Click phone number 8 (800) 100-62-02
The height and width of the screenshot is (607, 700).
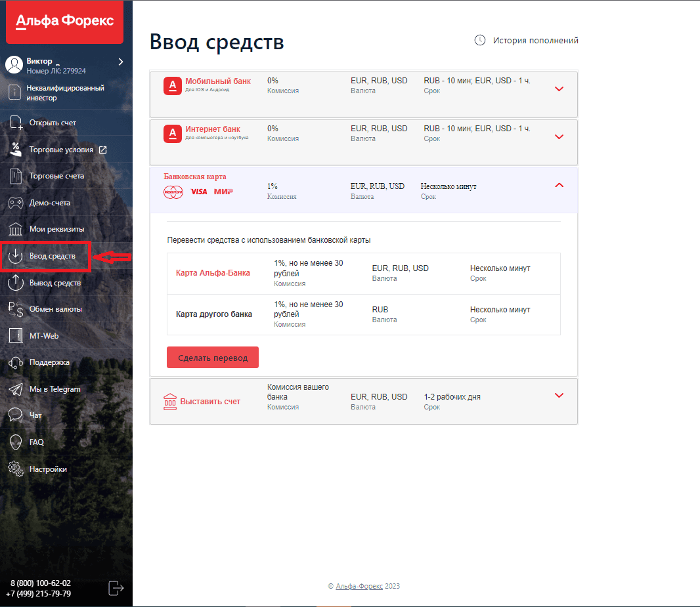pyautogui.click(x=41, y=583)
